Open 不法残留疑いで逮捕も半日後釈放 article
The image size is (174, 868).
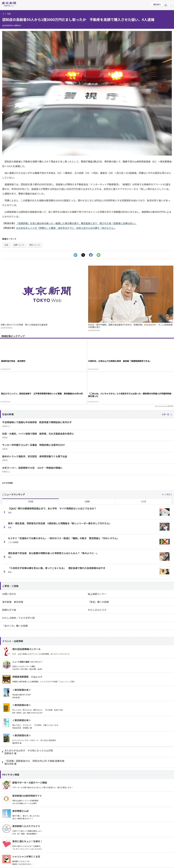(37, 422)
